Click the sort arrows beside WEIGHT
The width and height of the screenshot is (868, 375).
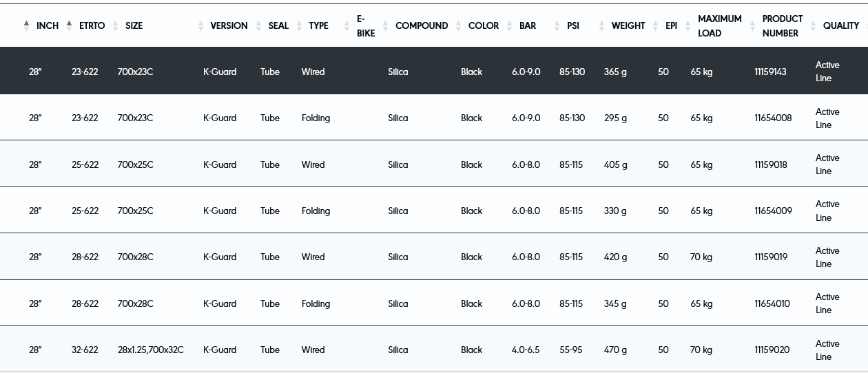coord(601,25)
